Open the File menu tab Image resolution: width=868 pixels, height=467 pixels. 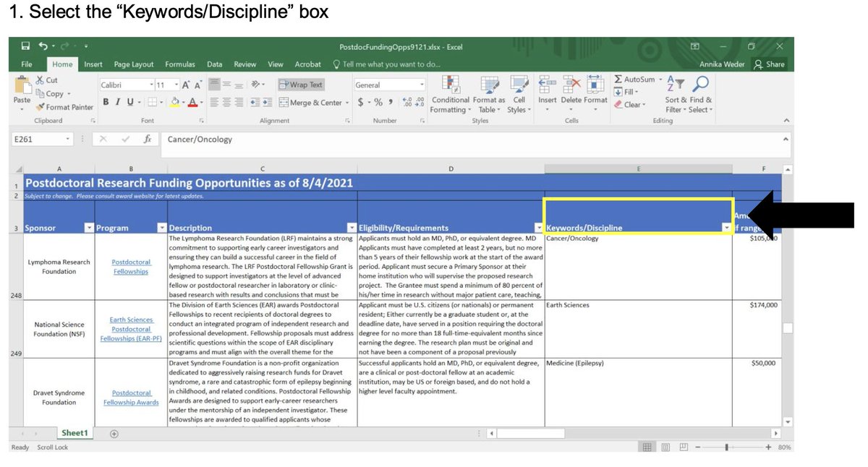point(26,64)
